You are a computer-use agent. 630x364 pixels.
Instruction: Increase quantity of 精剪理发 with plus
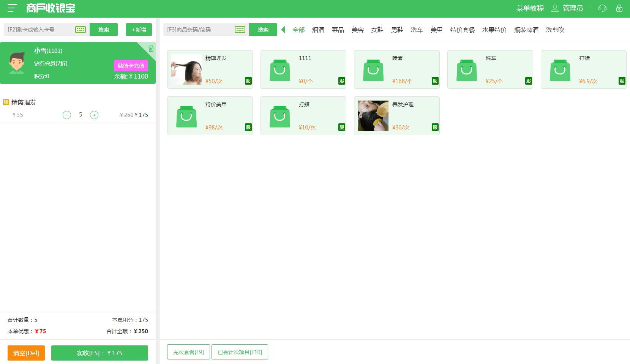tap(94, 115)
